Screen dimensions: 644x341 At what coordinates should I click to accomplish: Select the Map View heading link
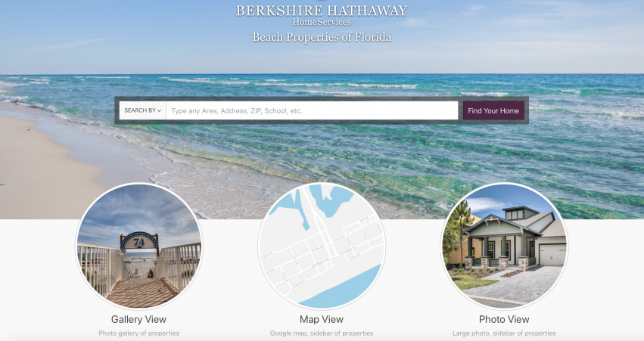[x=322, y=319]
